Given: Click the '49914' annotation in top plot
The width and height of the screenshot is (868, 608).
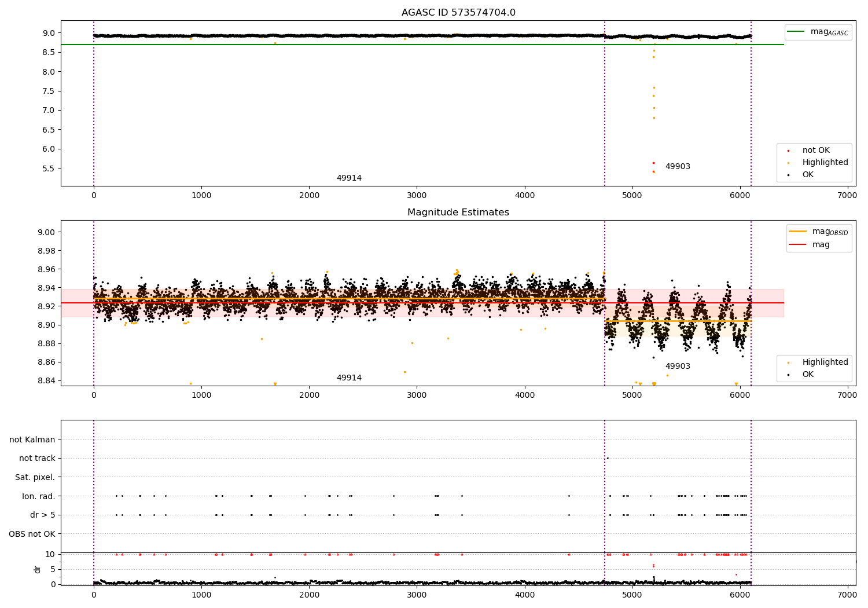Looking at the screenshot, I should [349, 178].
